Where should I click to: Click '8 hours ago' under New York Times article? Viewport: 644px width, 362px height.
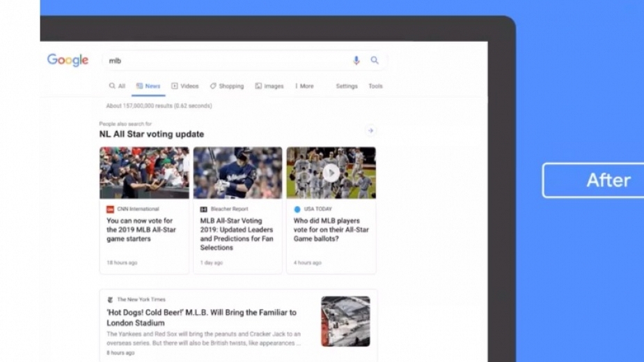(x=120, y=352)
